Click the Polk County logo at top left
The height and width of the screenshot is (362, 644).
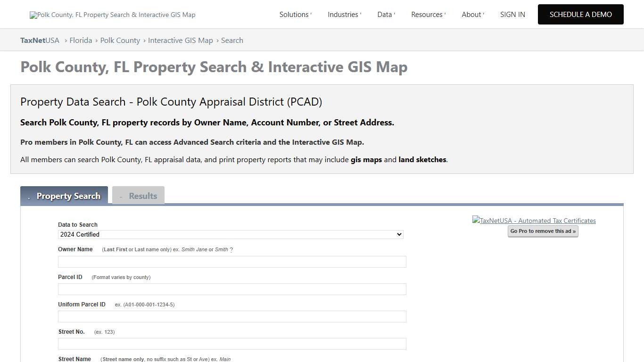[112, 15]
